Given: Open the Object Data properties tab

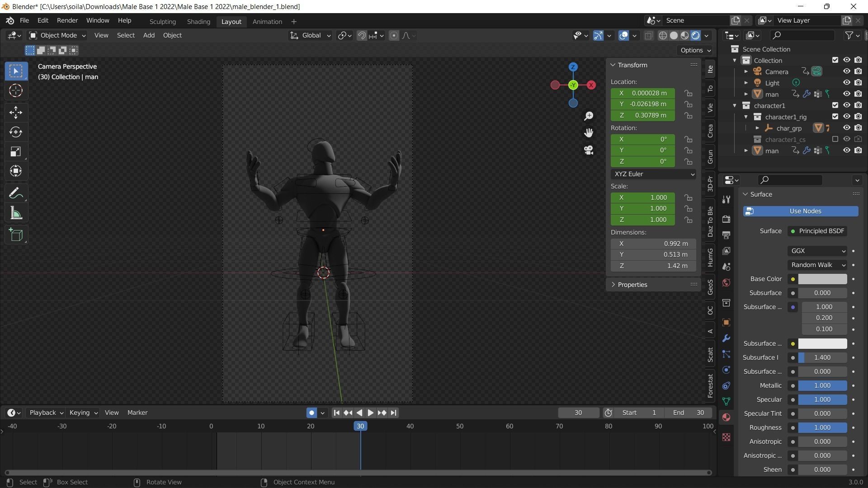Looking at the screenshot, I should click(x=726, y=401).
